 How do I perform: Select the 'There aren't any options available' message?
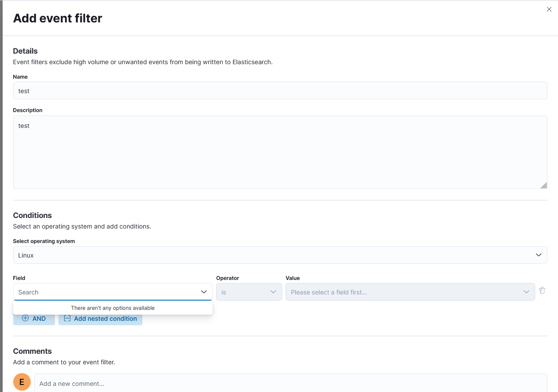[112, 308]
